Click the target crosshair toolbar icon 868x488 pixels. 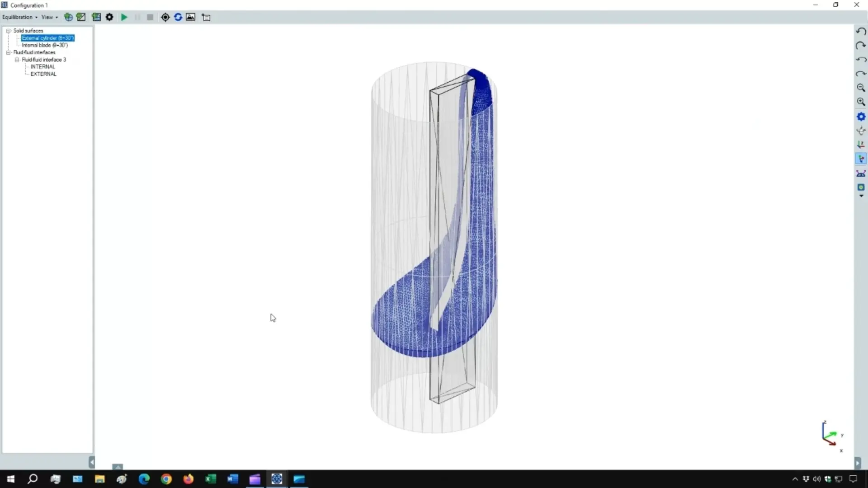[165, 17]
